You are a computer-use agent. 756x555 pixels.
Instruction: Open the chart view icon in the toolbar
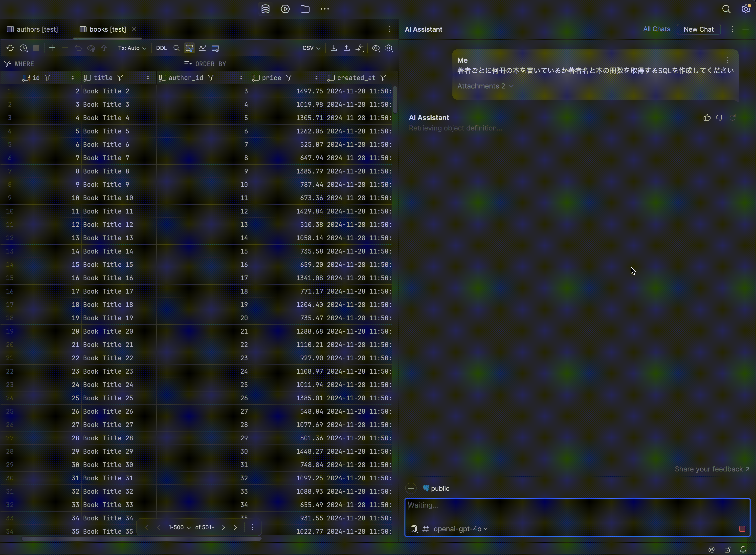coord(202,48)
